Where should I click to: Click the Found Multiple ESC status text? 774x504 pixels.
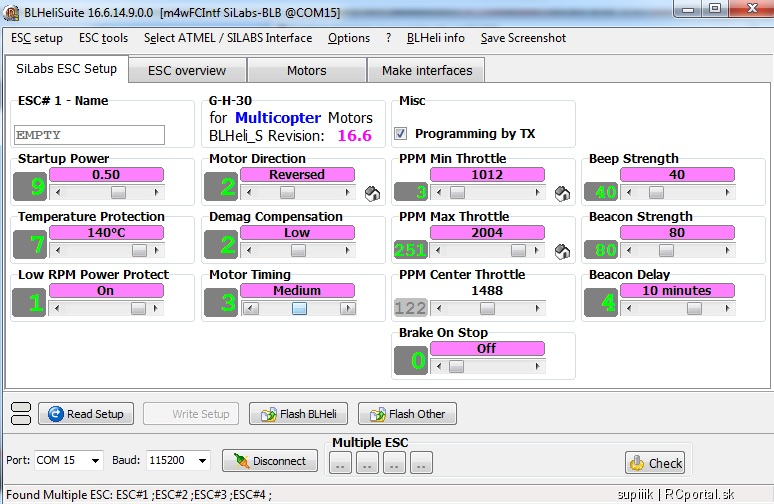(x=139, y=495)
